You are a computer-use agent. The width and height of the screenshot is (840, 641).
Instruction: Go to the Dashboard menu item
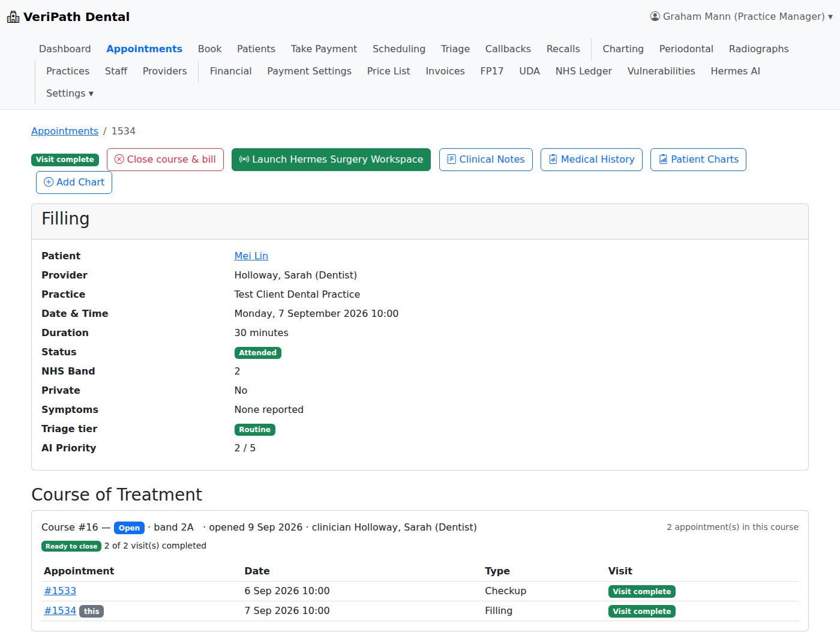[65, 49]
